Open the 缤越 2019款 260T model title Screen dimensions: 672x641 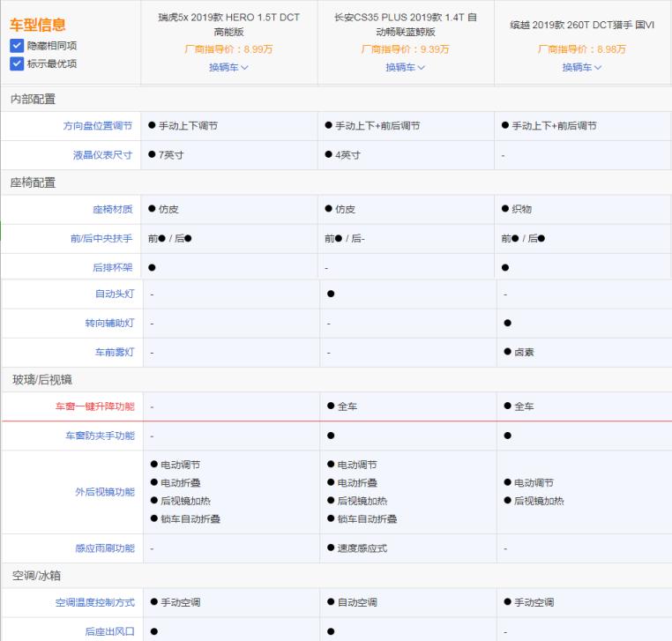coord(582,25)
